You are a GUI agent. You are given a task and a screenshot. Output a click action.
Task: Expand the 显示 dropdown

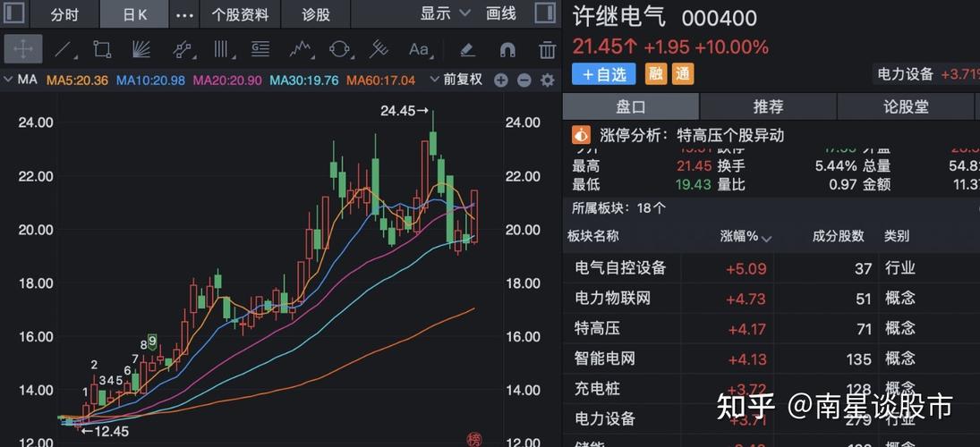[445, 13]
